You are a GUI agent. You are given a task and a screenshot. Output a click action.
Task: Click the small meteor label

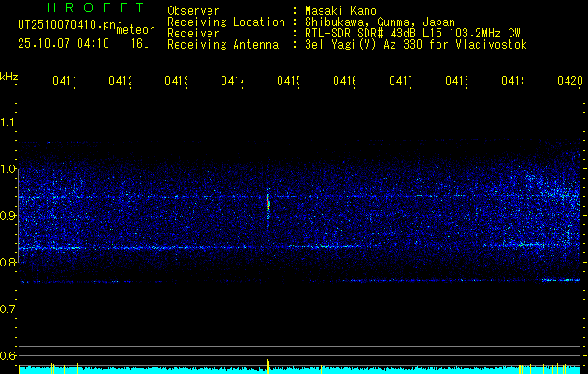click(x=136, y=29)
